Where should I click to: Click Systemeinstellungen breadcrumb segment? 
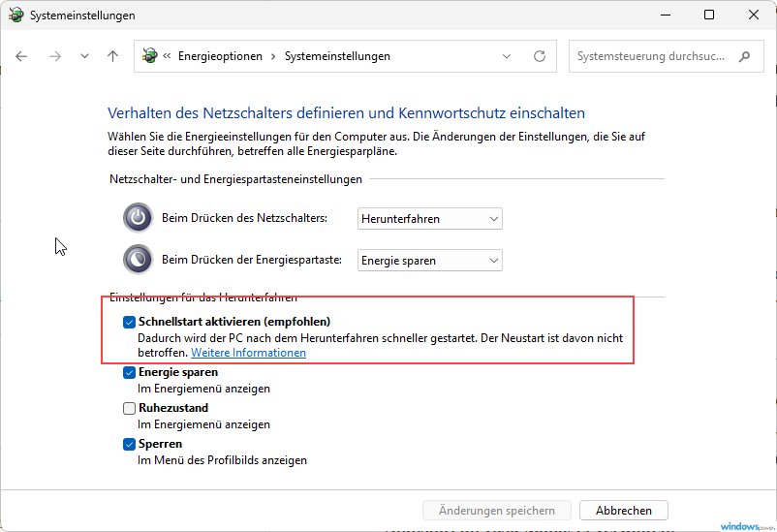pyautogui.click(x=337, y=56)
